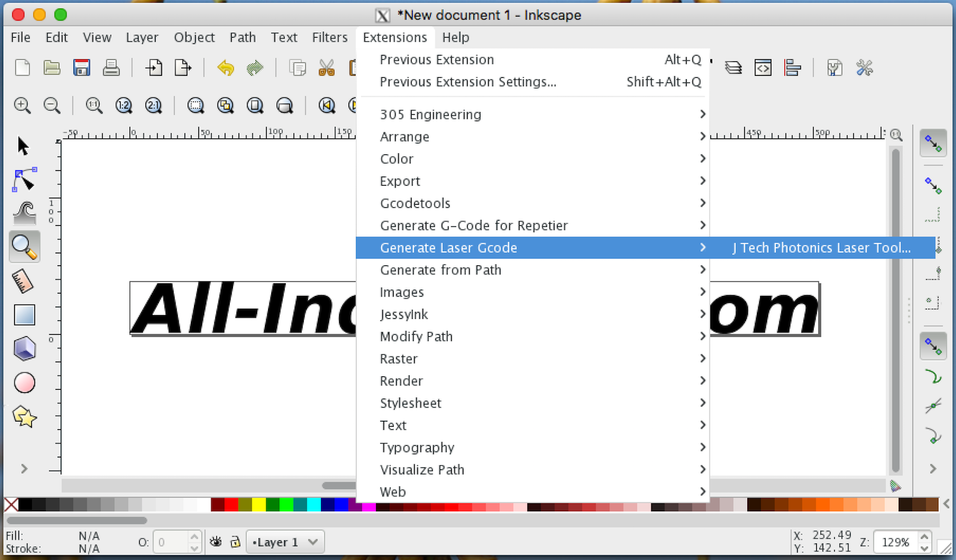The width and height of the screenshot is (956, 560).
Task: Pick the yellow color swatch
Action: point(258,505)
